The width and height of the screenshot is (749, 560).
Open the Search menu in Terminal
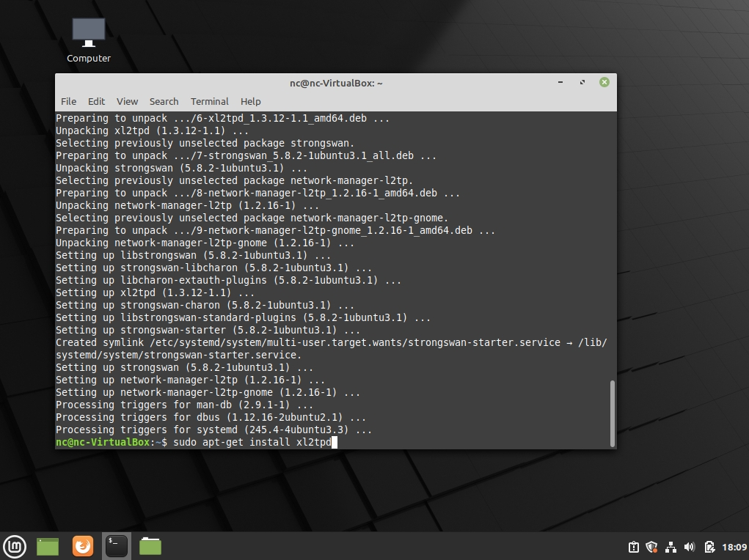click(164, 101)
